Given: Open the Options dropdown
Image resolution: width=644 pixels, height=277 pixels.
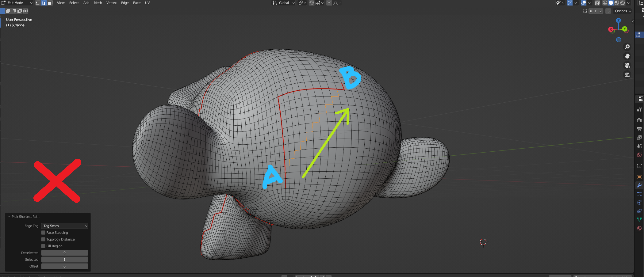Looking at the screenshot, I should (623, 11).
